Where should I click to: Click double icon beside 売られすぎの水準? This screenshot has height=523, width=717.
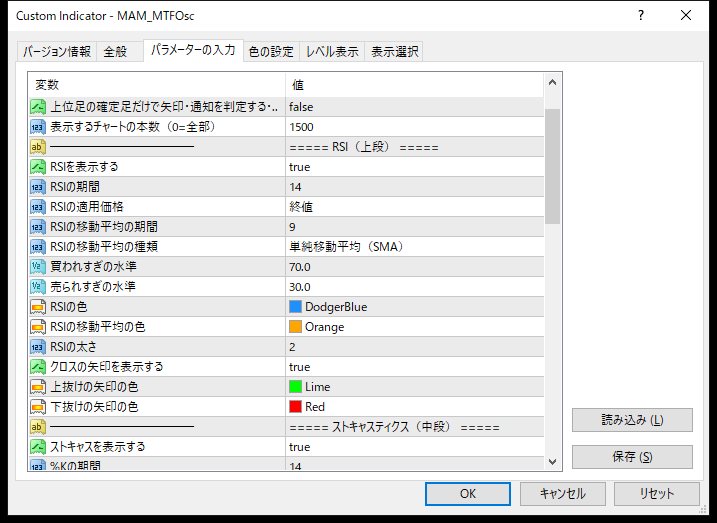point(38,287)
